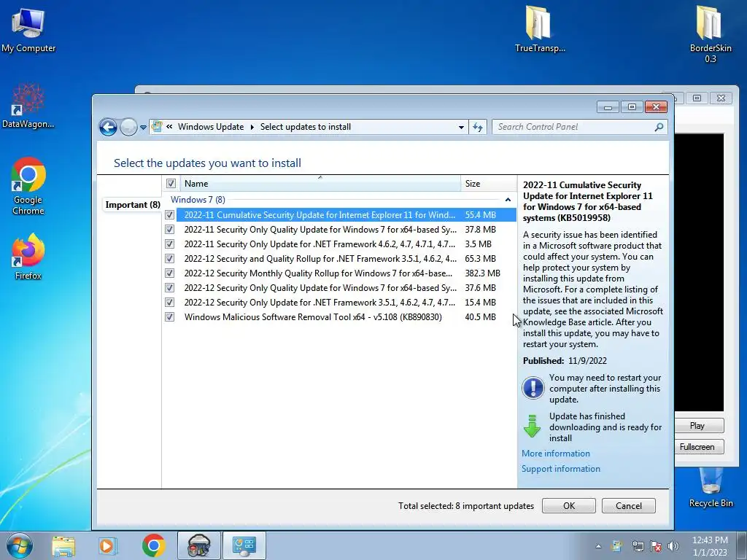
Task: Click the 65.3 MB size value
Action: pyautogui.click(x=480, y=259)
